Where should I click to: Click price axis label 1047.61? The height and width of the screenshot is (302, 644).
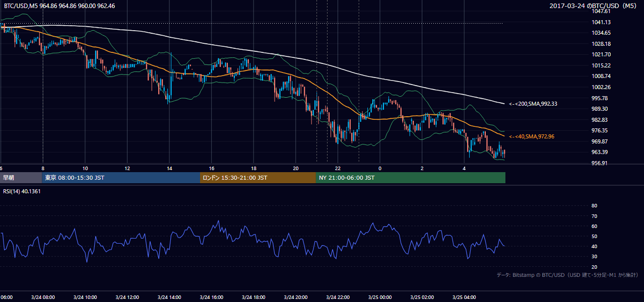[x=602, y=11]
